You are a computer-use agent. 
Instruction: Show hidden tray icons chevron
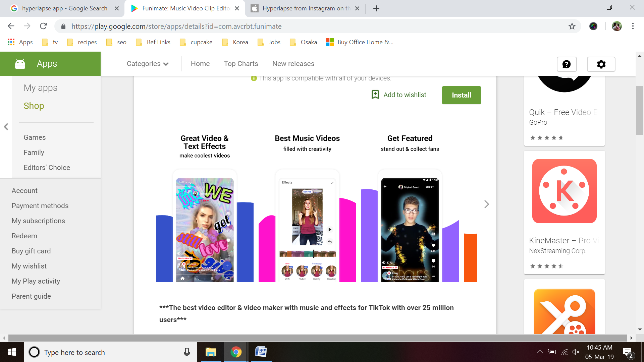[540, 352]
